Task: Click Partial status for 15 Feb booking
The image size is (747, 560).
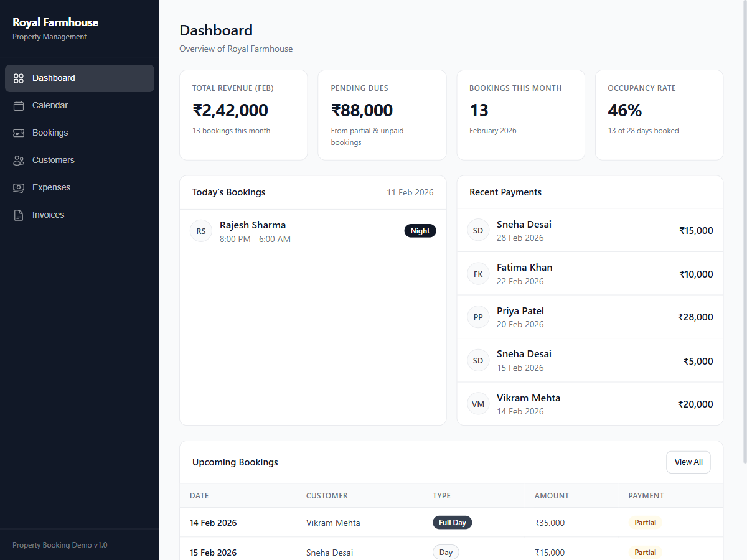Action: click(645, 553)
